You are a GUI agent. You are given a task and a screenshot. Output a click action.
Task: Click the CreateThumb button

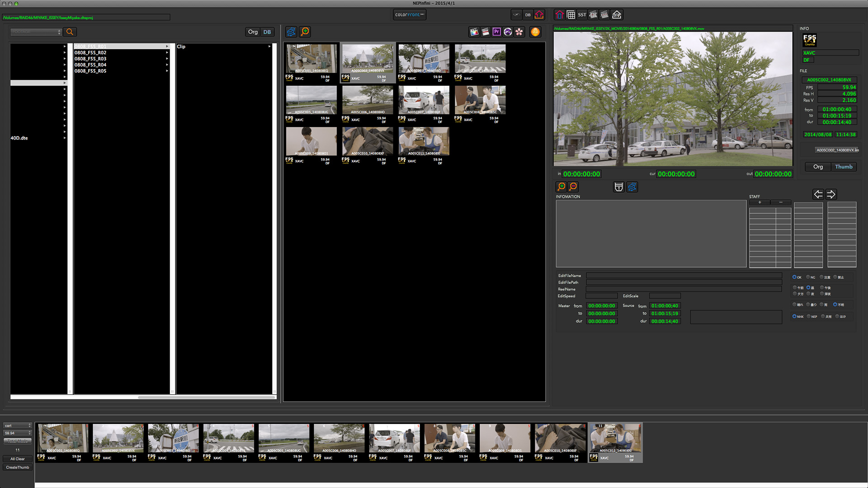tap(18, 467)
